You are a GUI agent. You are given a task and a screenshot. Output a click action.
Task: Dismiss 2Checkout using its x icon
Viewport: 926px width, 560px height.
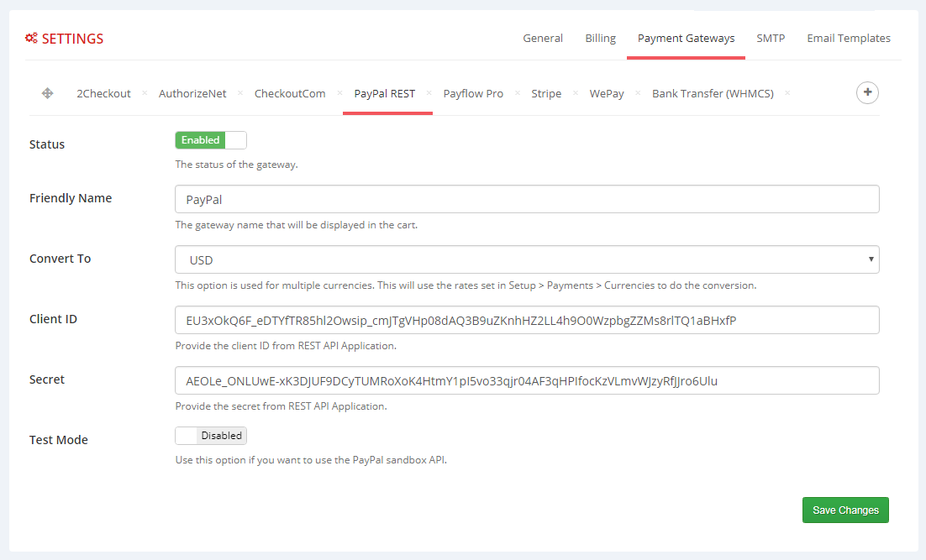[x=144, y=93]
